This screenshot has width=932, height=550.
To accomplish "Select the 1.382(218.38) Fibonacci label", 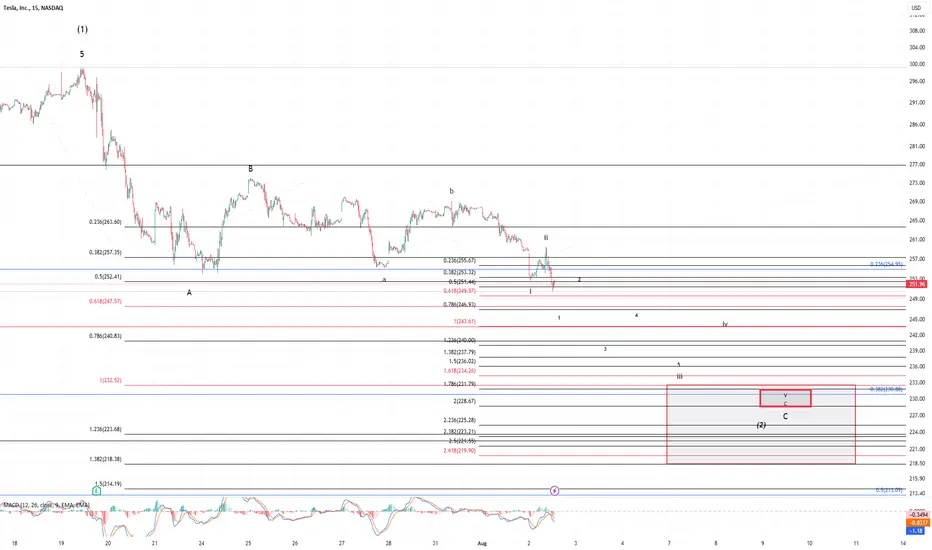I will point(105,459).
